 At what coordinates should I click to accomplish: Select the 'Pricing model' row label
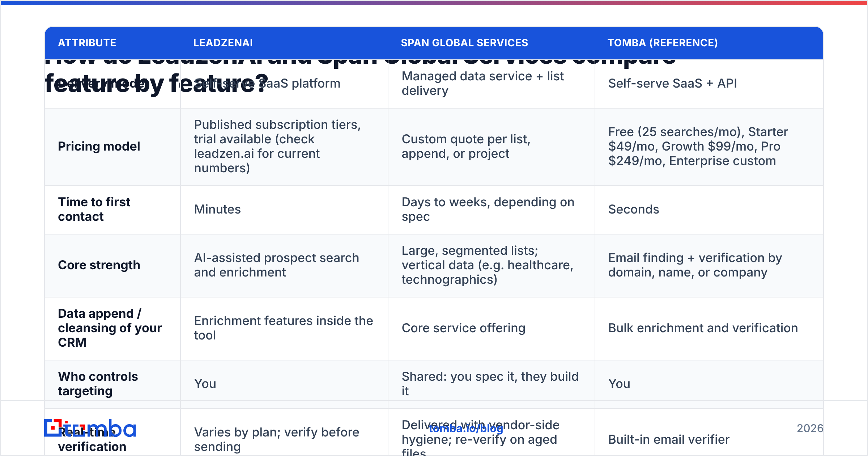pos(99,146)
